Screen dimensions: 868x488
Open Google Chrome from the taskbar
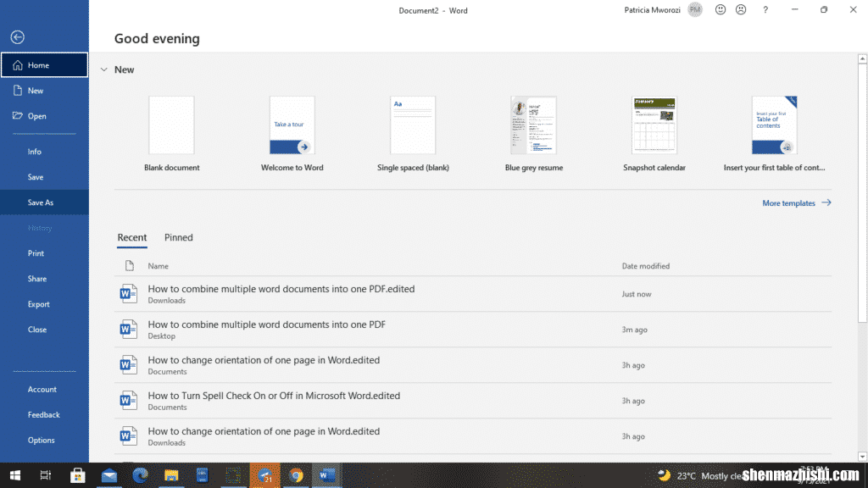pos(296,475)
